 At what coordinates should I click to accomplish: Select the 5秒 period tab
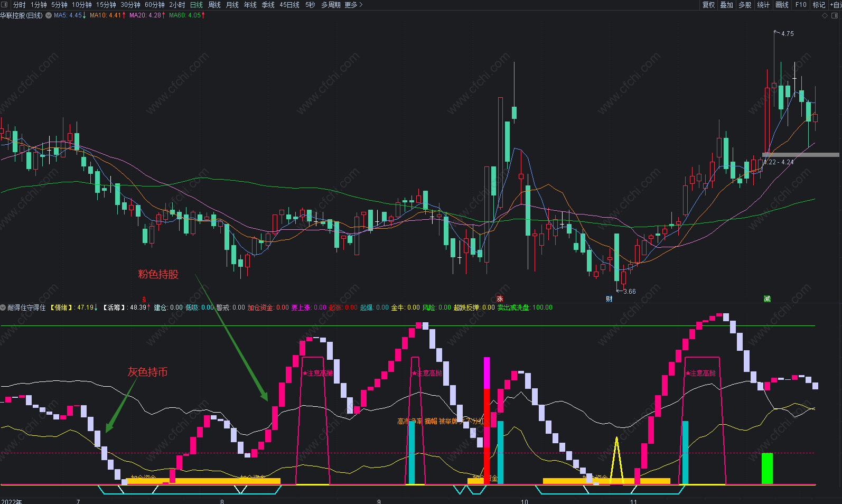pyautogui.click(x=310, y=5)
